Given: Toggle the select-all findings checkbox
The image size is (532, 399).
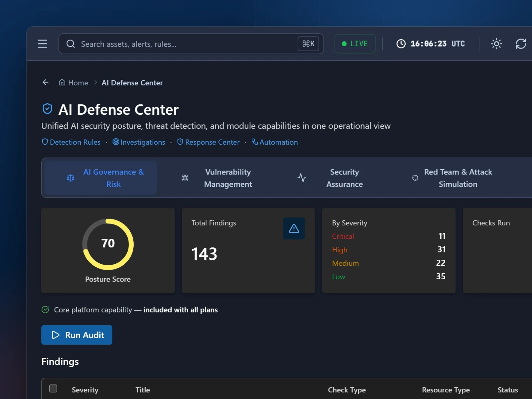Looking at the screenshot, I should coord(53,388).
